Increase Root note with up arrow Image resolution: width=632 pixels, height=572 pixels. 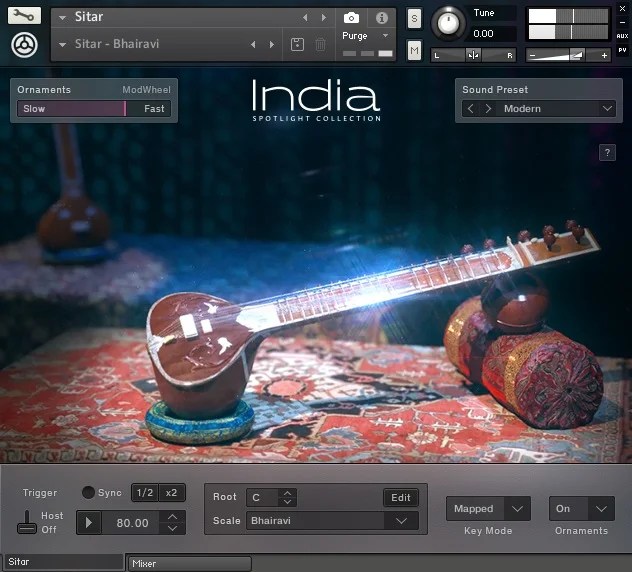(x=287, y=493)
